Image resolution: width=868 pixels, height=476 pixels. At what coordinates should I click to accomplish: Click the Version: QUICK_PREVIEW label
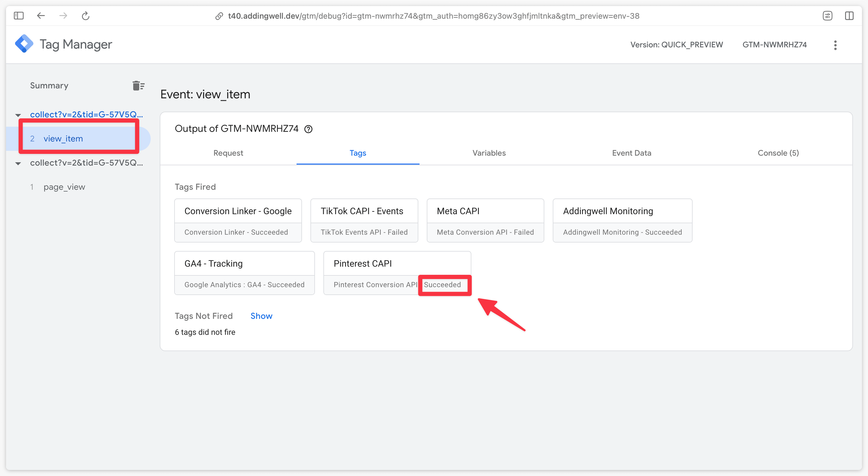pyautogui.click(x=676, y=45)
